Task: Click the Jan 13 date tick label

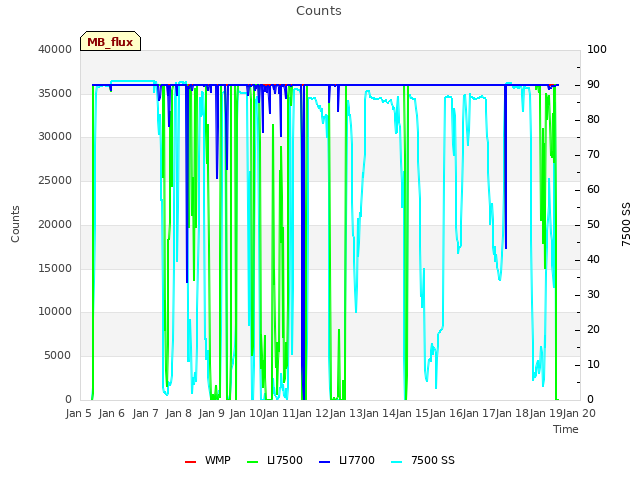Action: 346,413
